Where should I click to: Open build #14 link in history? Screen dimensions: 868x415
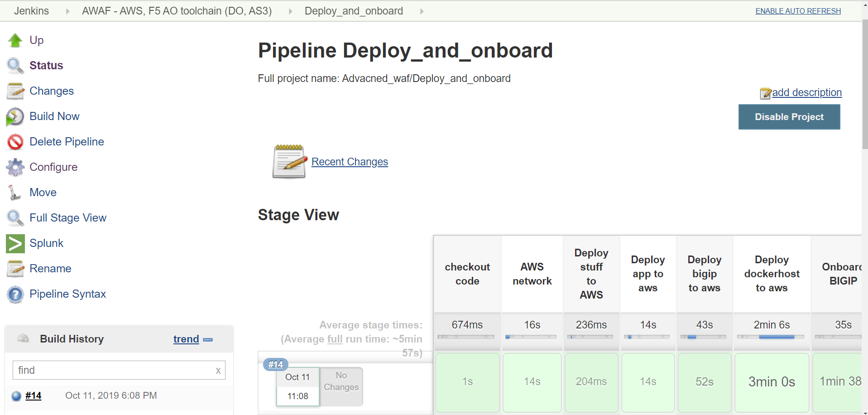pyautogui.click(x=33, y=396)
